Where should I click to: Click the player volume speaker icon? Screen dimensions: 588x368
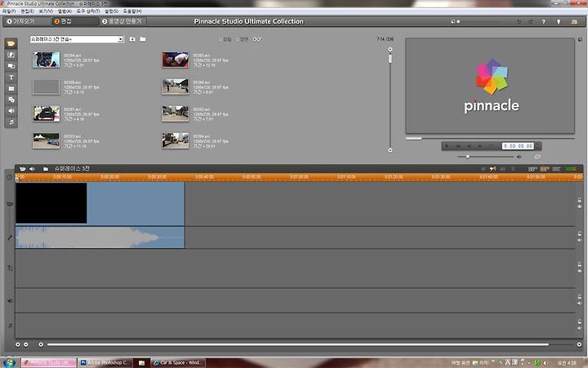(x=519, y=156)
